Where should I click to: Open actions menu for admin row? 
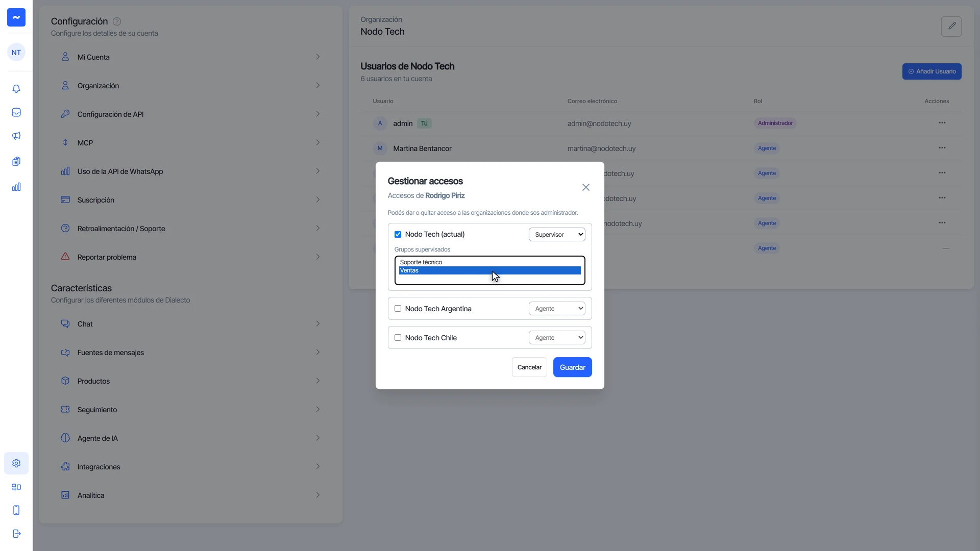942,123
